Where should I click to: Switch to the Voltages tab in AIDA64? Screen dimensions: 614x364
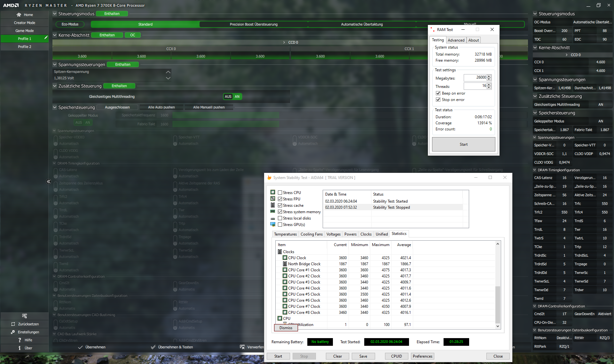(333, 234)
